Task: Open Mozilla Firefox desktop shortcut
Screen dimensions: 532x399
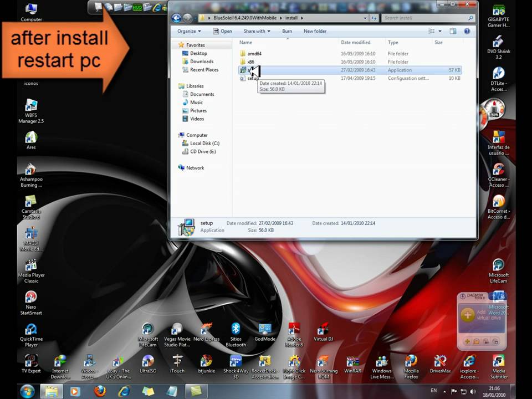Action: pos(411,367)
